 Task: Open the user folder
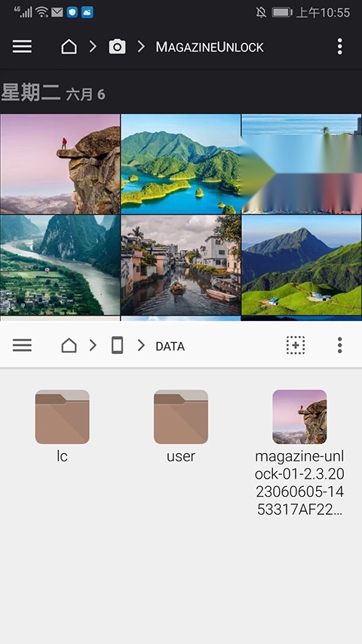181,427
